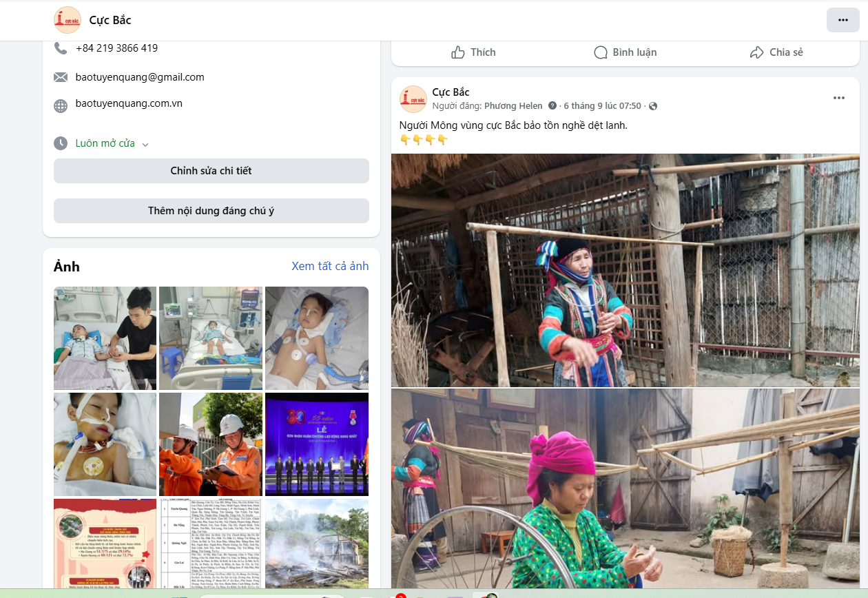Open the post image of woman in pink headscarf
The width and height of the screenshot is (868, 598).
625,493
